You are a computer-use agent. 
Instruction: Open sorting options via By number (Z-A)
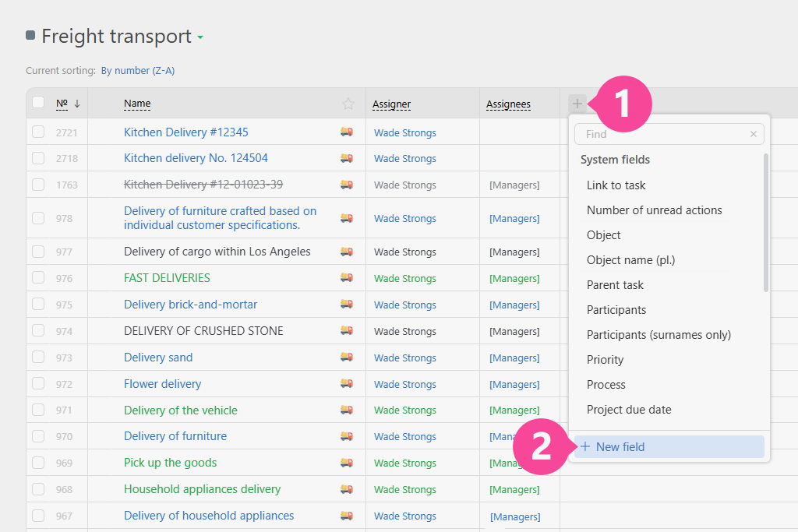pyautogui.click(x=137, y=71)
